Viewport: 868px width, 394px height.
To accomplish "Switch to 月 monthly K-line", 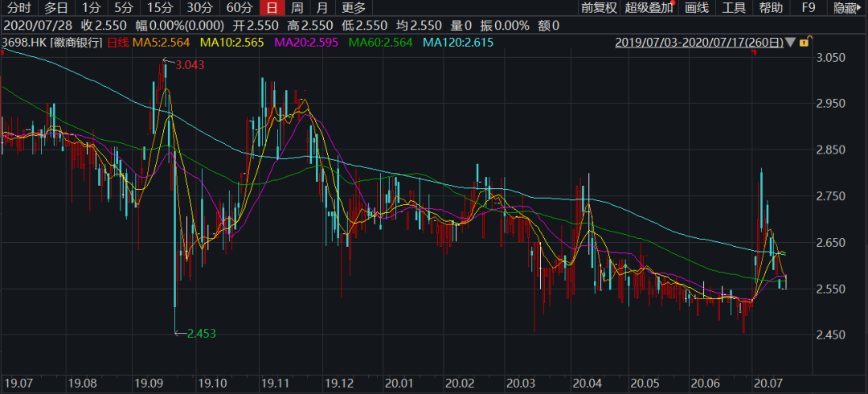I will (x=321, y=8).
